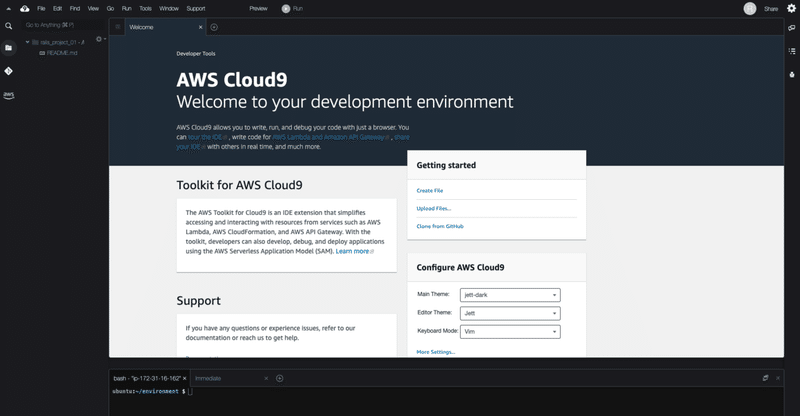Open the File menu

[41, 9]
